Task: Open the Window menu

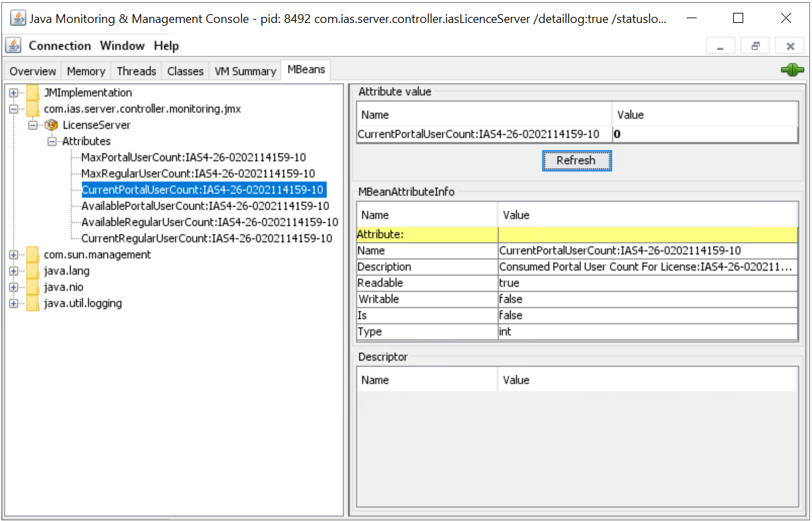Action: [x=122, y=46]
